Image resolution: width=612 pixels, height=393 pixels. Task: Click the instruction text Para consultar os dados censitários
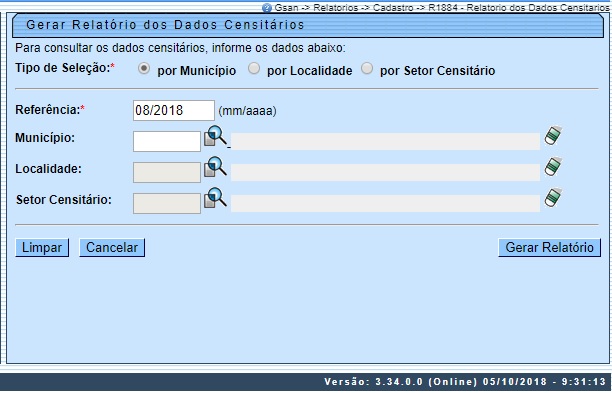click(x=180, y=48)
